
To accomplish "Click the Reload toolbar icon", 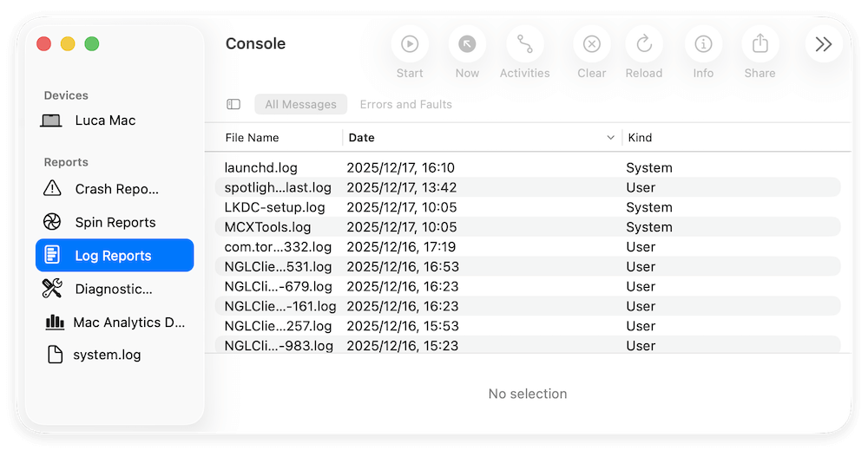I will [644, 44].
